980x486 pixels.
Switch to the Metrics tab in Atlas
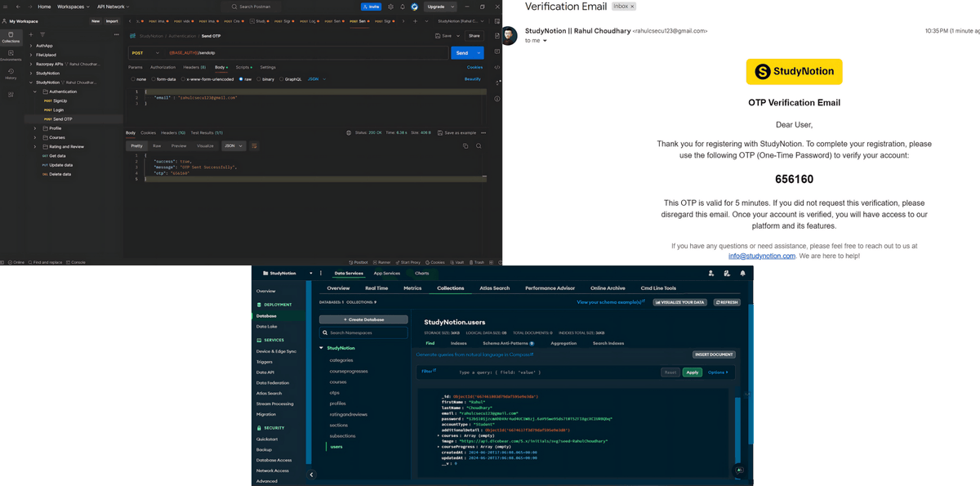point(412,288)
